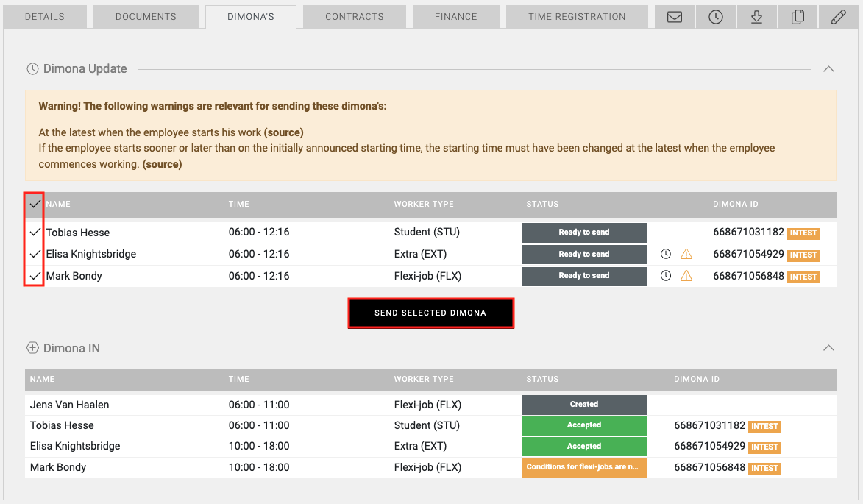
Task: Click clock icon in Elisa Knightsbridge update row
Action: tap(666, 255)
